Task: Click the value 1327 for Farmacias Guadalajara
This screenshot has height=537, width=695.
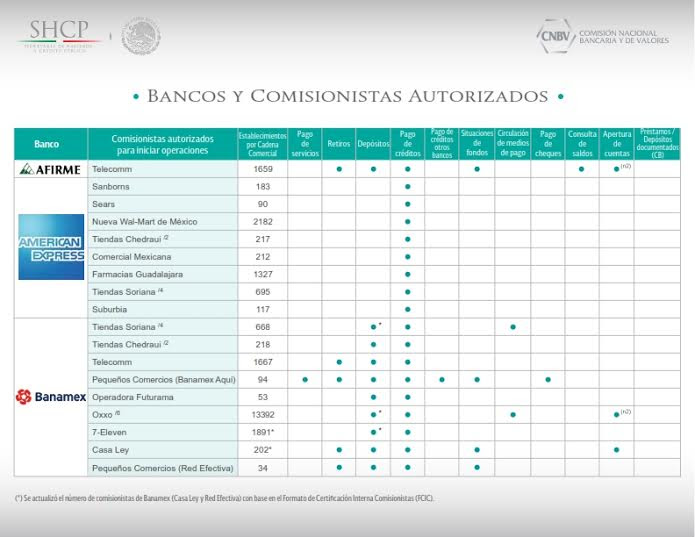Action: [x=263, y=274]
